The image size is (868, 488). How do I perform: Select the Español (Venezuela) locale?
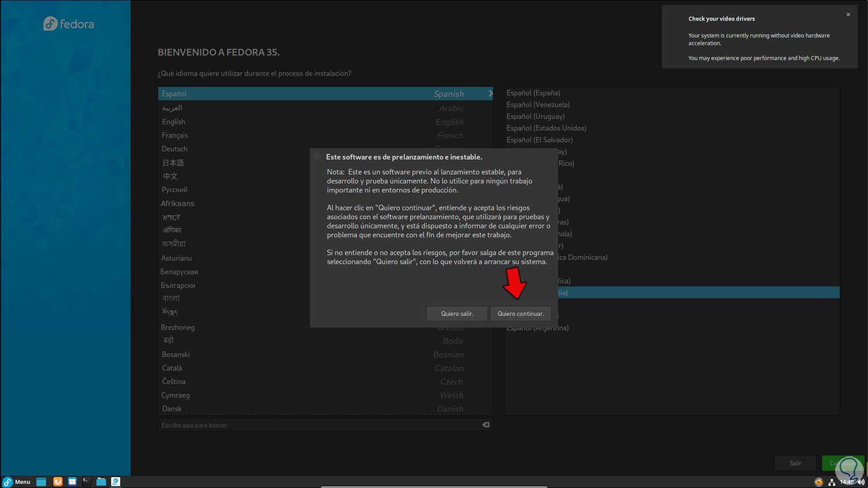(x=672, y=105)
